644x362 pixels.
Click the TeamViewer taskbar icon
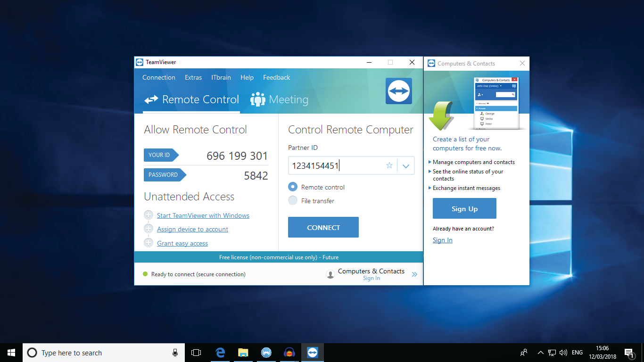click(x=312, y=353)
